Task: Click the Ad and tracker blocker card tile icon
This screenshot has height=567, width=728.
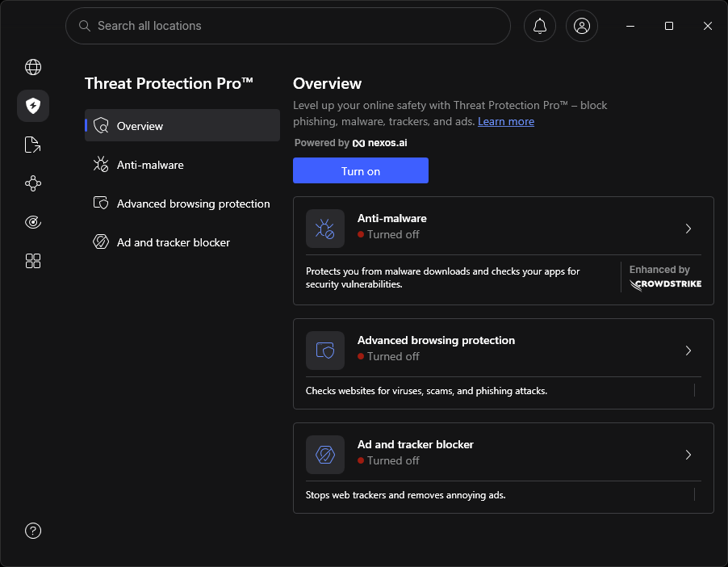Action: click(x=325, y=455)
